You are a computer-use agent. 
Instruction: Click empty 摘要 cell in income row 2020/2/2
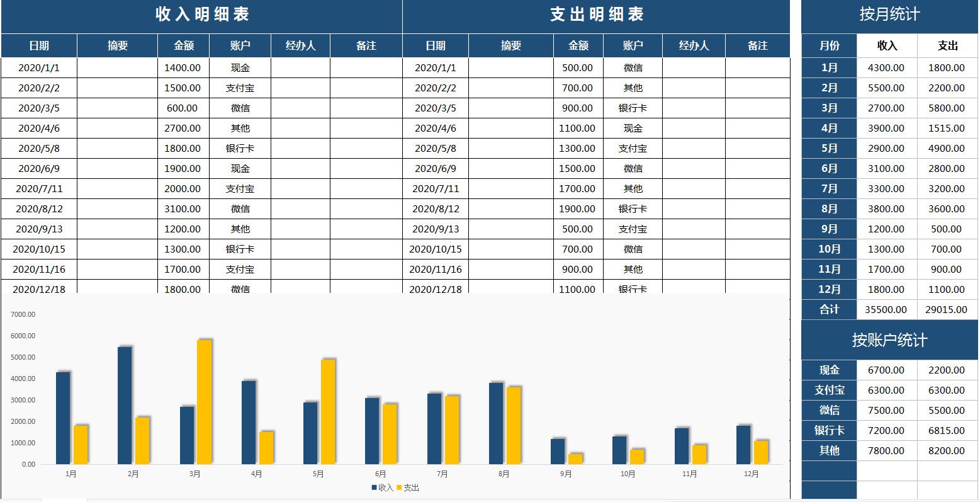(117, 88)
